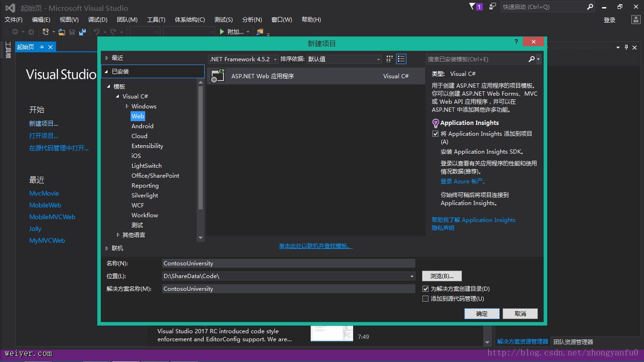The image size is (644, 362).
Task: Click the navigate forward arrow
Action: point(31,32)
